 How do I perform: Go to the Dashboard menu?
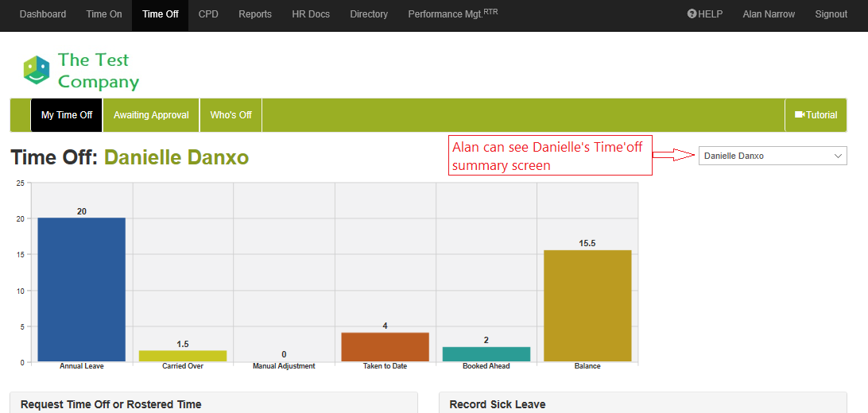tap(43, 14)
